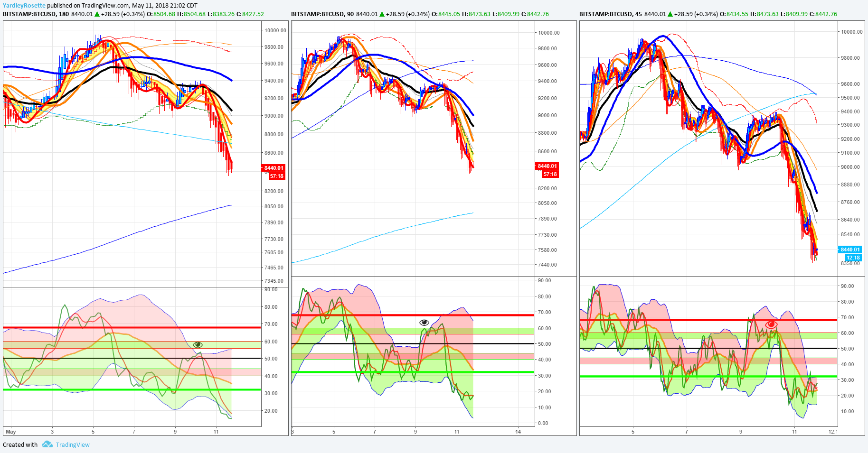
Task: Click the 14 date label on the 90 chart time axis
Action: 518,432
